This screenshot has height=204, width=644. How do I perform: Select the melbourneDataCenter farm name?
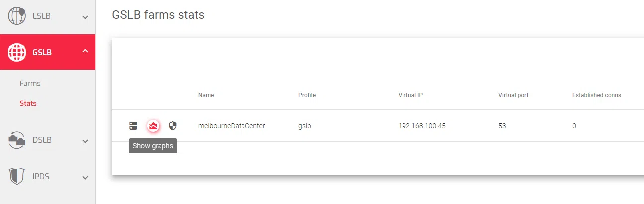tap(232, 126)
